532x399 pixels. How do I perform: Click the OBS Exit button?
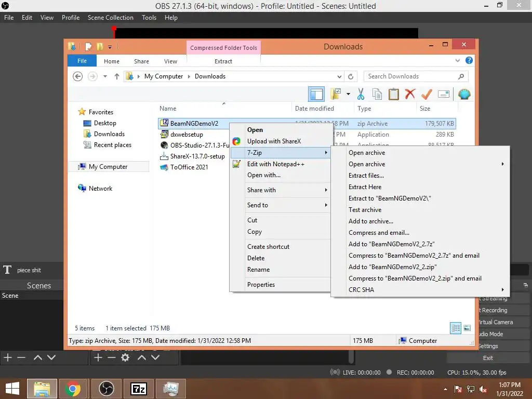coord(487,358)
